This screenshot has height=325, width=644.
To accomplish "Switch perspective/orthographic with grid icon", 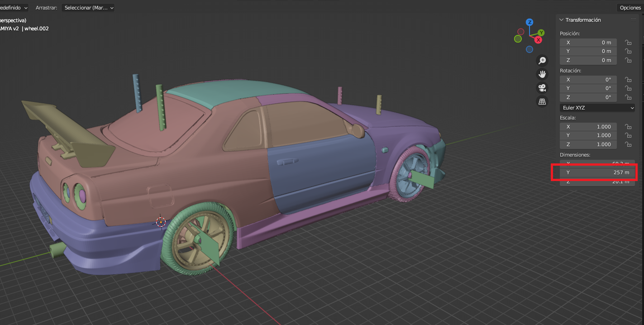I will [x=542, y=101].
